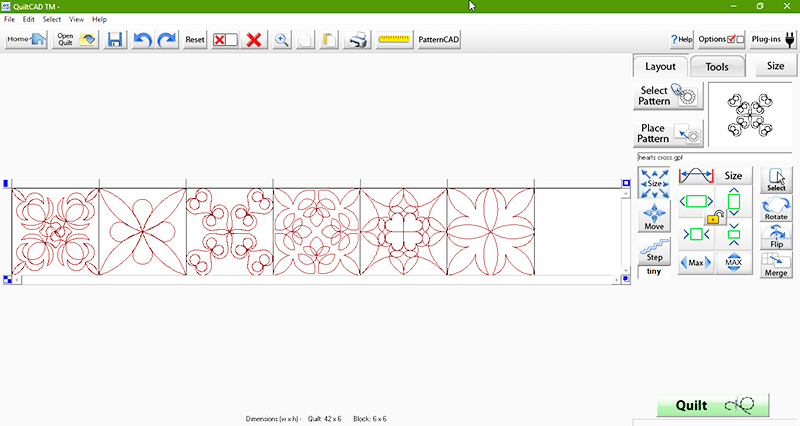Select the Rotate tool
Image resolution: width=800 pixels, height=426 pixels.
776,209
